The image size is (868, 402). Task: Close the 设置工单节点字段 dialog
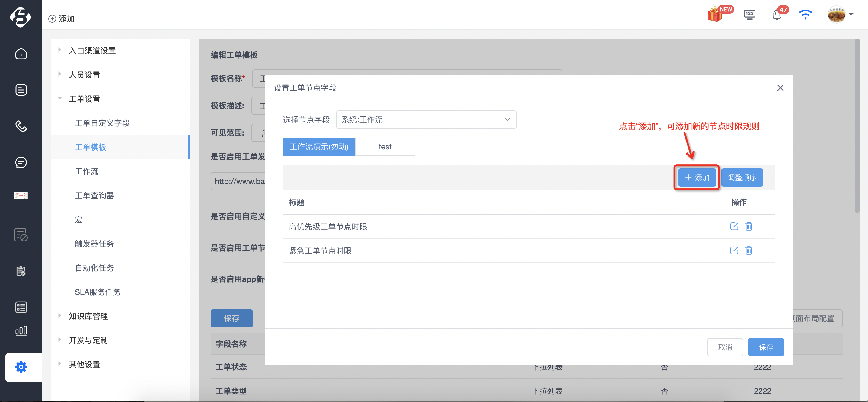(x=780, y=88)
